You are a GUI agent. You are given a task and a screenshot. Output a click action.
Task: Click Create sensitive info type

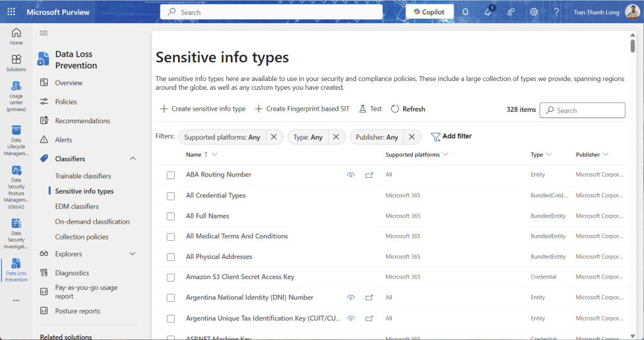[203, 109]
